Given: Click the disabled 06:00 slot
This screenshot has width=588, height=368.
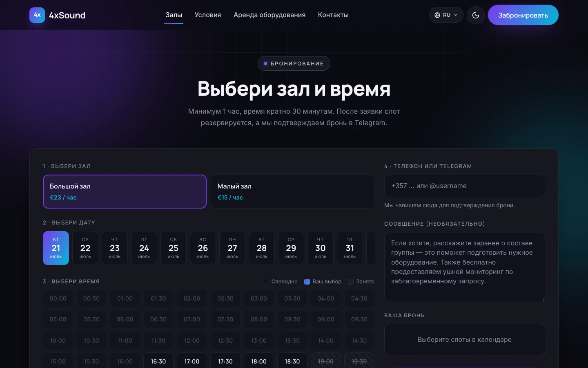Looking at the screenshot, I should click(x=125, y=319).
